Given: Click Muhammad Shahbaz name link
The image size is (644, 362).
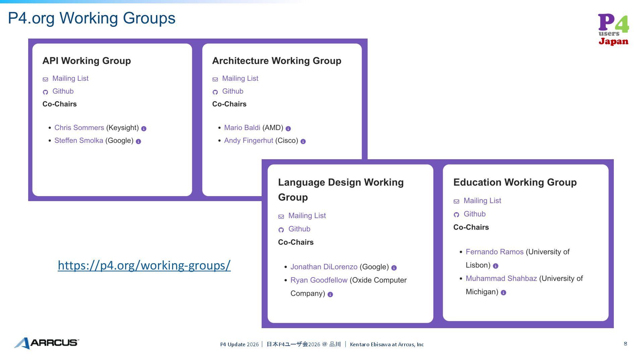Looking at the screenshot, I should pos(501,279).
